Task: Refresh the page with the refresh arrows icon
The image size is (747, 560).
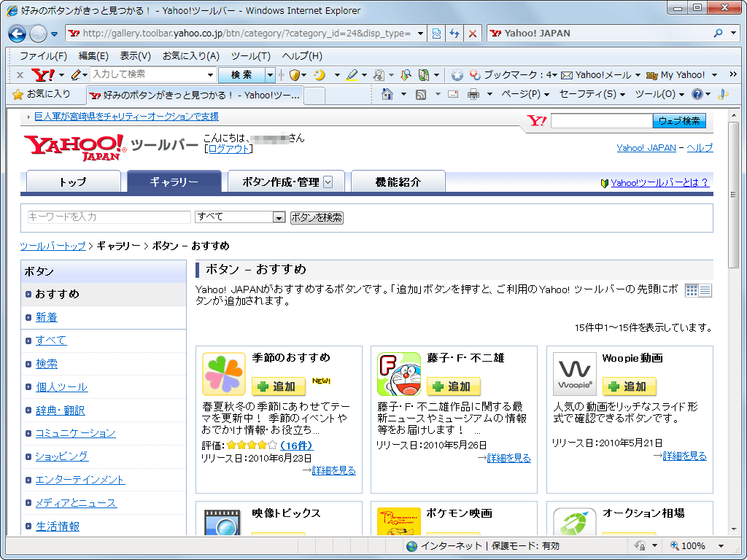Action: 454,34
